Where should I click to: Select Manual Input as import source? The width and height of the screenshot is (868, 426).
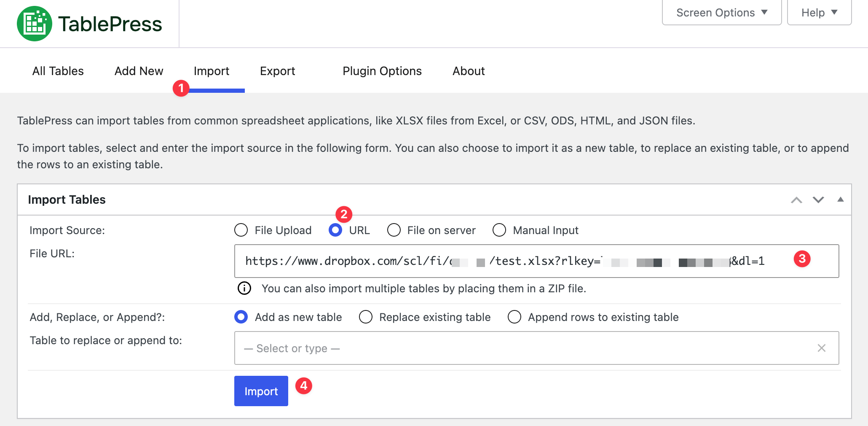point(499,230)
